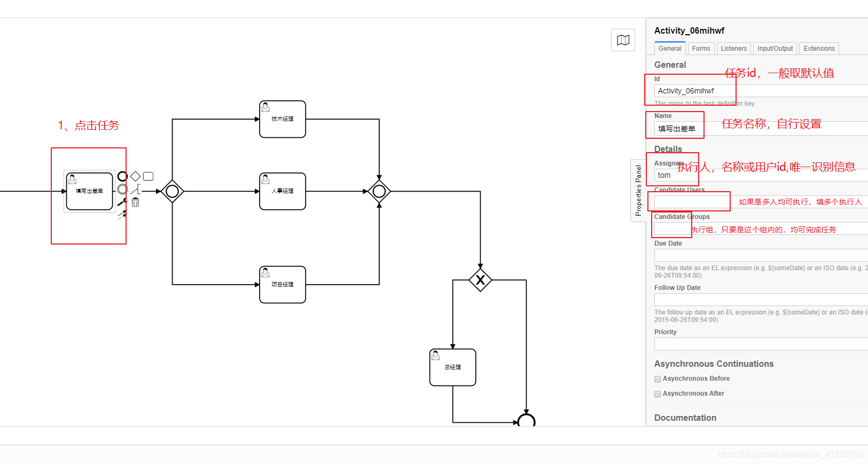
Task: Click the Assignee field containing tom
Action: coord(761,175)
